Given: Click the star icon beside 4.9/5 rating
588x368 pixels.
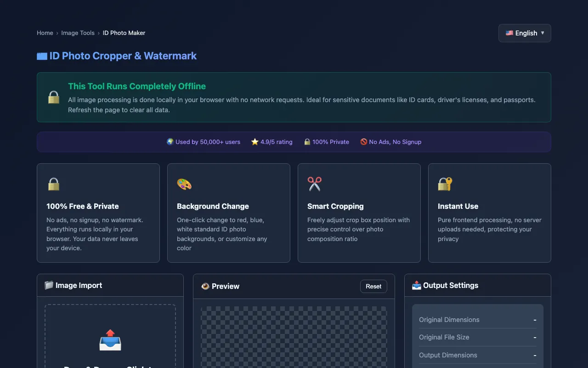Looking at the screenshot, I should click(255, 142).
